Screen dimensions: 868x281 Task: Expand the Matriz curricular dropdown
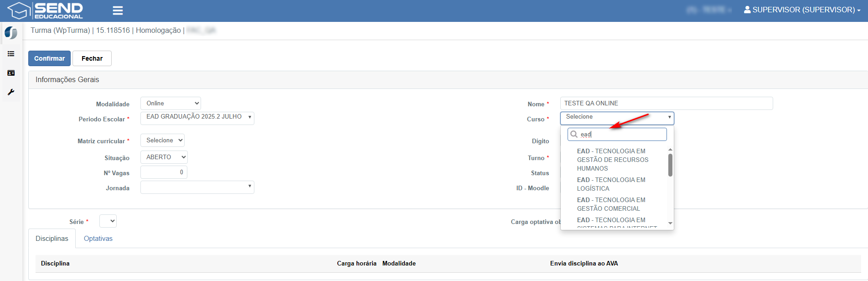point(162,140)
